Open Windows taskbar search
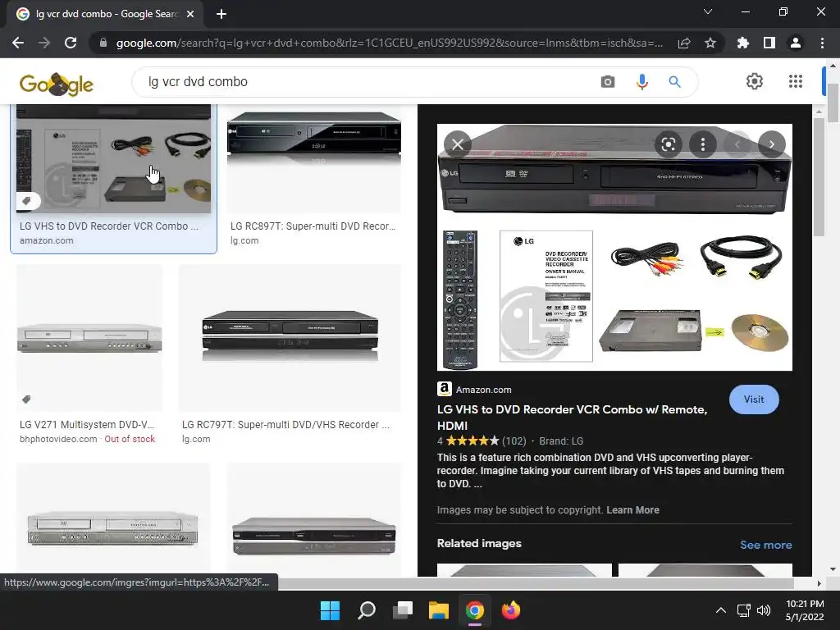840x630 pixels. pyautogui.click(x=367, y=610)
